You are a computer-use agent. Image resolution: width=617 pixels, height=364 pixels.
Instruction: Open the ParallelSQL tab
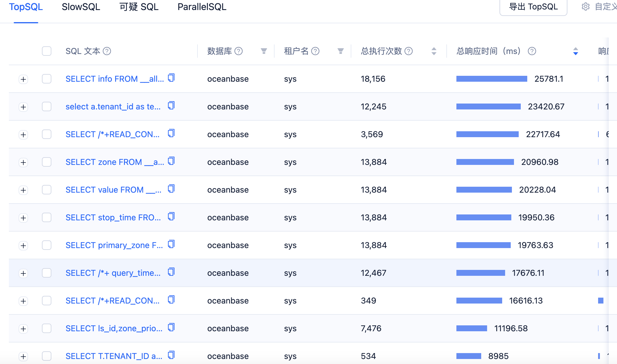(202, 7)
